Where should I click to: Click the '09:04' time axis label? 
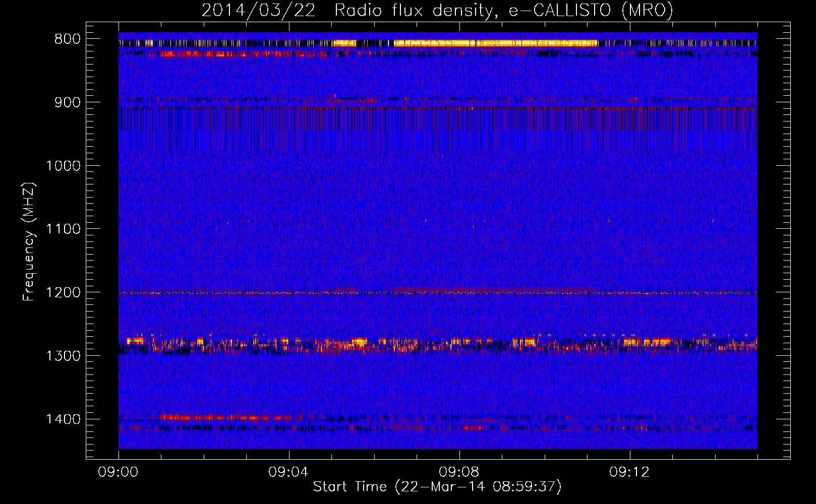(x=288, y=472)
